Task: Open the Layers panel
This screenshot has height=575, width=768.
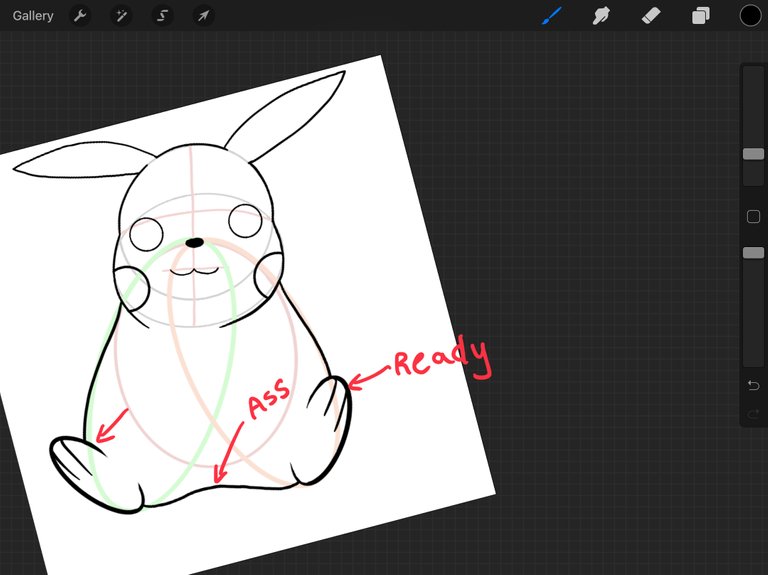Action: tap(701, 16)
